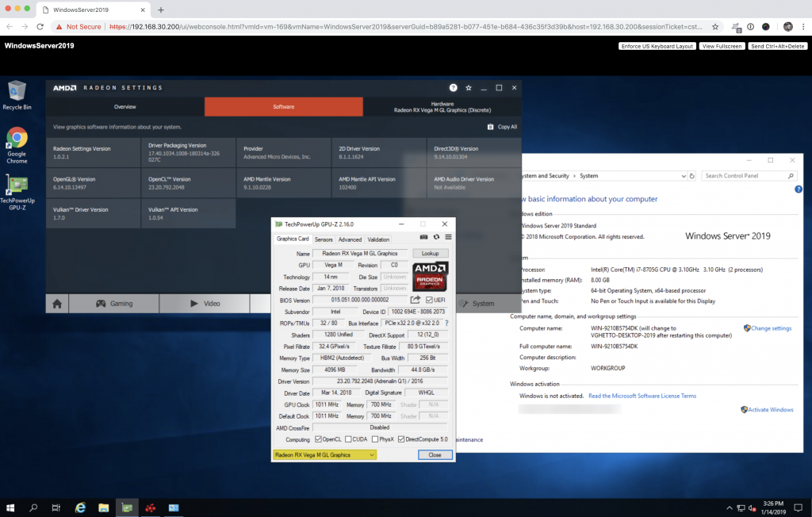812x517 pixels.
Task: Launch Google Chrome from desktop shortcut
Action: [17, 145]
